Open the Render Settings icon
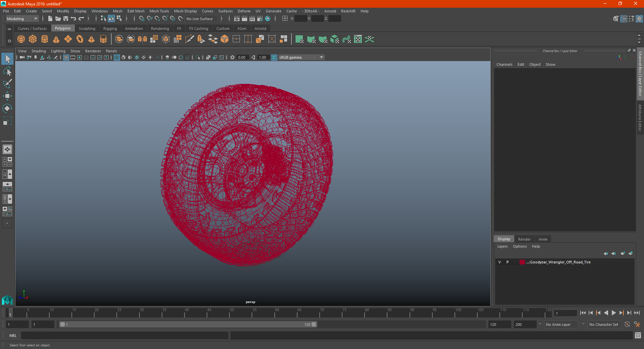The height and width of the screenshot is (349, 644). click(x=260, y=19)
